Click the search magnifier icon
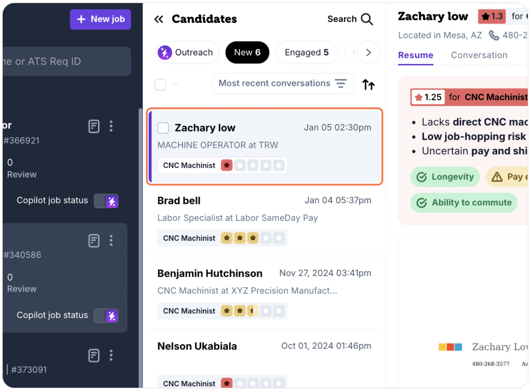532x392 pixels. (367, 19)
